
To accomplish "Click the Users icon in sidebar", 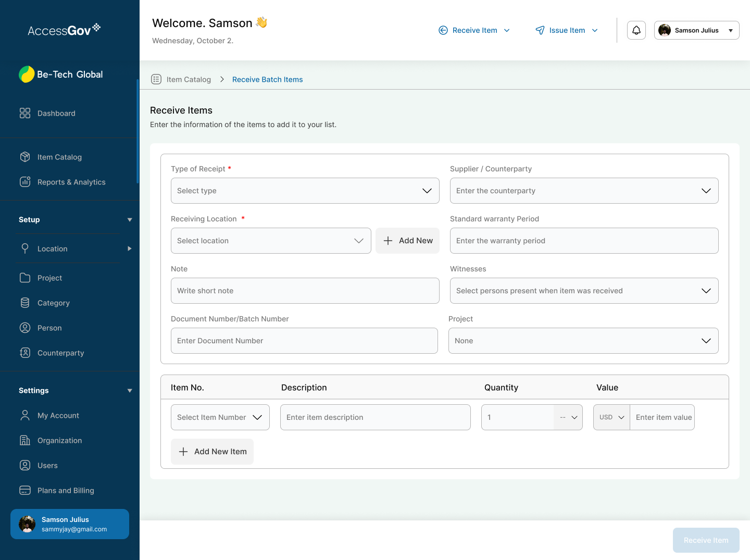I will click(x=25, y=465).
